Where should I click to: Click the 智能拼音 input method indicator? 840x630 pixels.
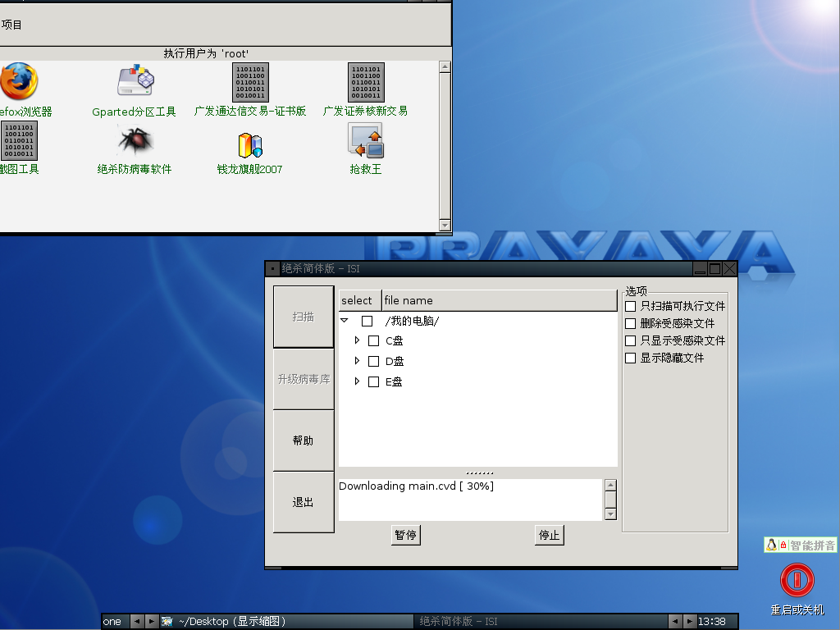coord(801,546)
